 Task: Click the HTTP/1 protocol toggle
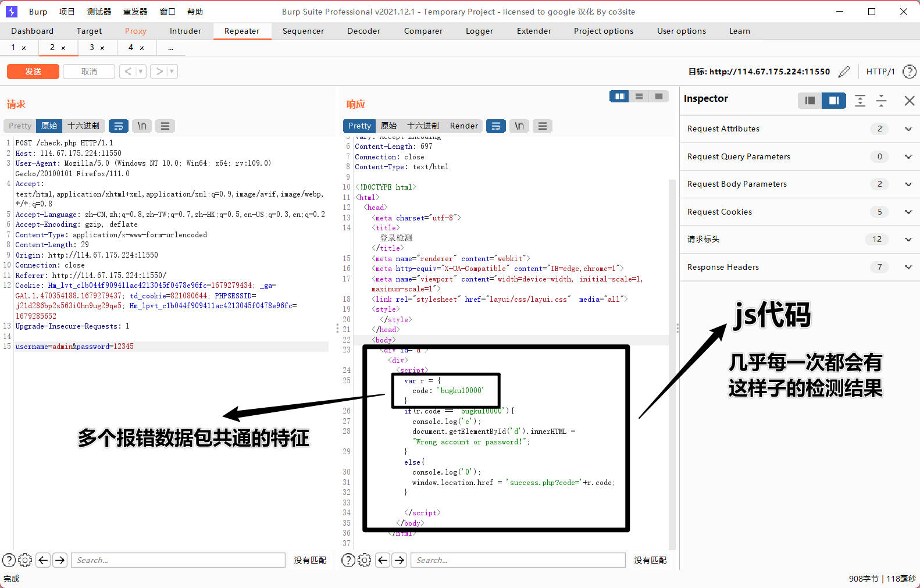coord(880,72)
